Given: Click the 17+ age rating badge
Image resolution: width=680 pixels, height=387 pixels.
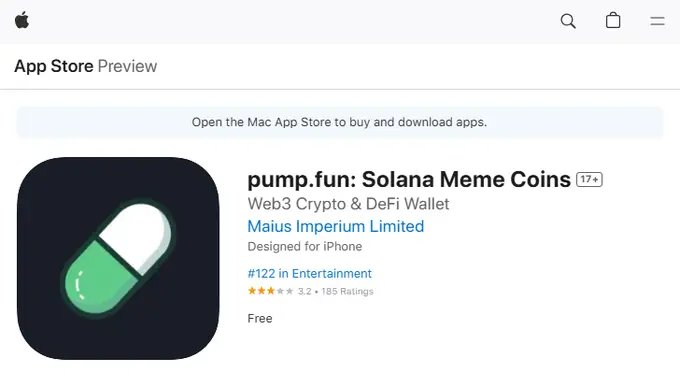Looking at the screenshot, I should click(589, 179).
